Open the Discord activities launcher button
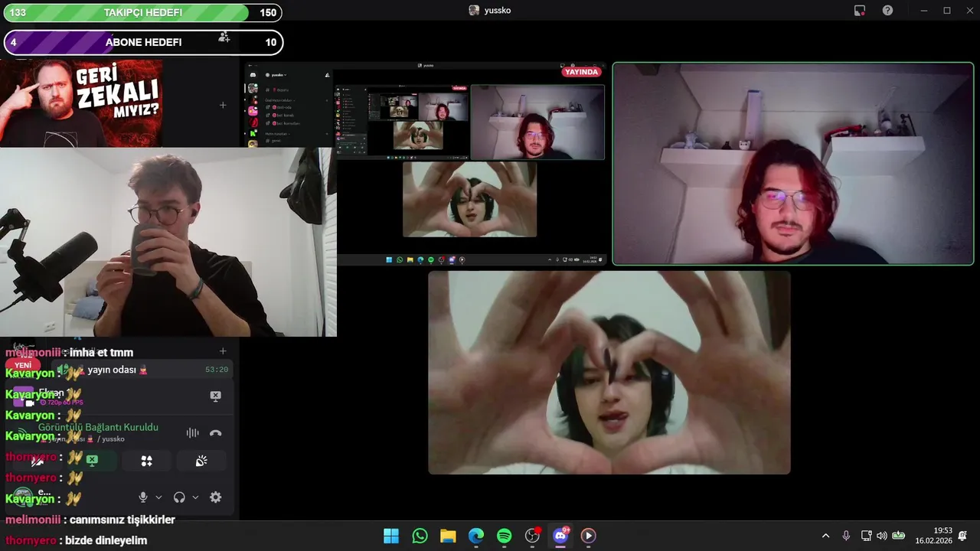Viewport: 980px width, 551px height. point(146,461)
